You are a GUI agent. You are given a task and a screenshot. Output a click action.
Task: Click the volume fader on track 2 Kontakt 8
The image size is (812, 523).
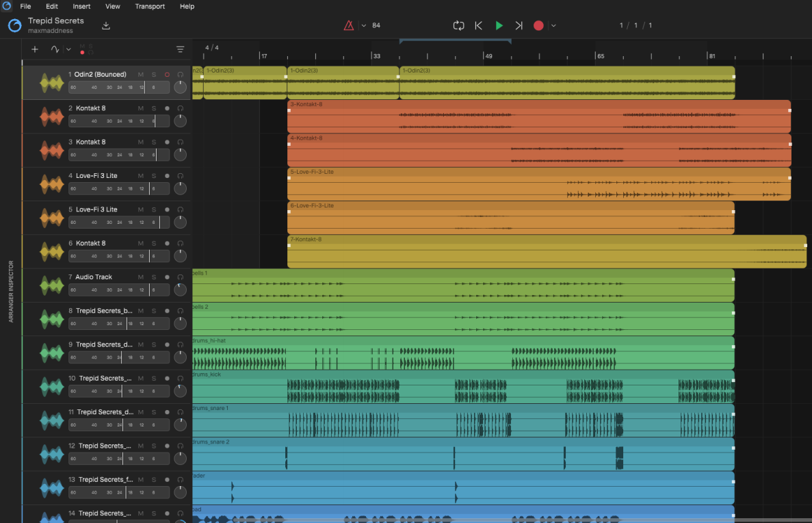coord(119,120)
